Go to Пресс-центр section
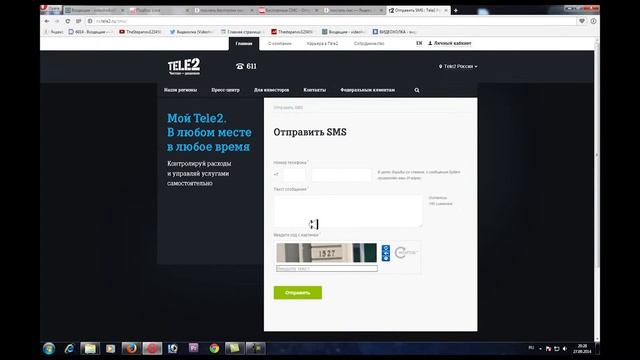 [225, 90]
